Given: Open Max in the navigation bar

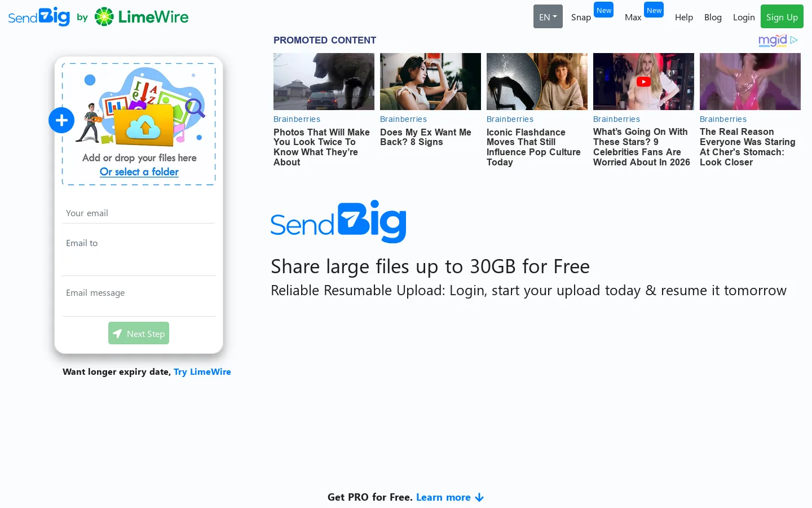Looking at the screenshot, I should click(x=633, y=17).
